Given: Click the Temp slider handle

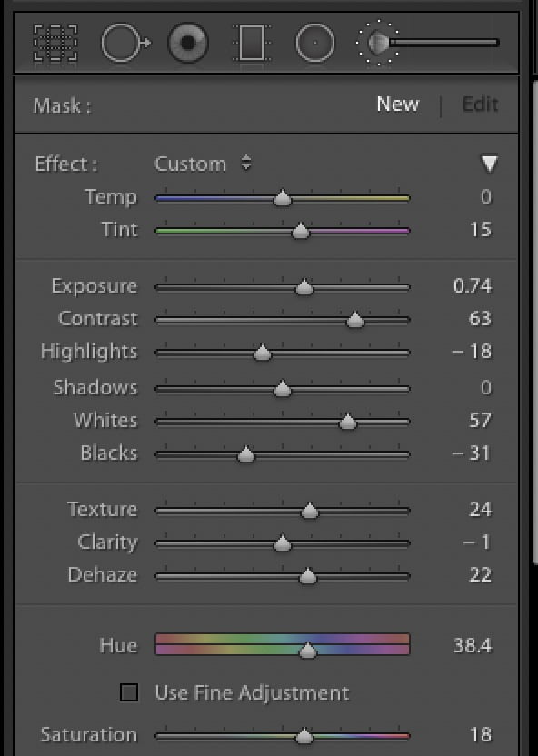Looking at the screenshot, I should 283,198.
